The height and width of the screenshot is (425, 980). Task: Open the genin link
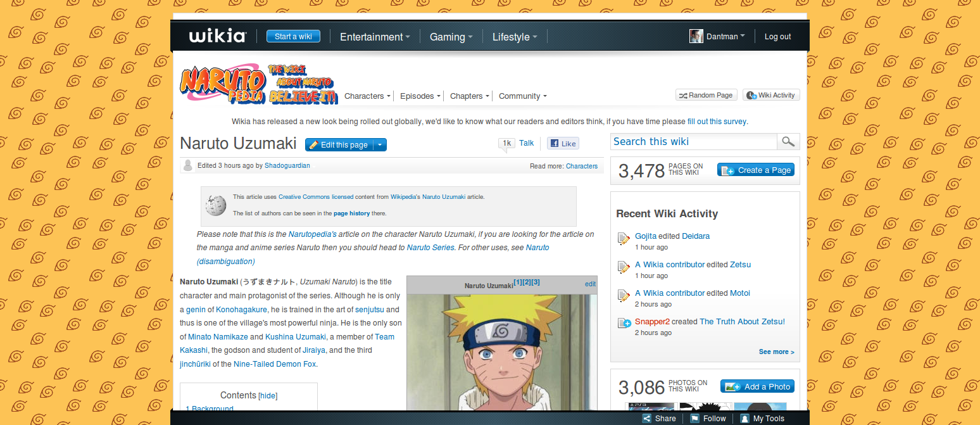point(196,310)
